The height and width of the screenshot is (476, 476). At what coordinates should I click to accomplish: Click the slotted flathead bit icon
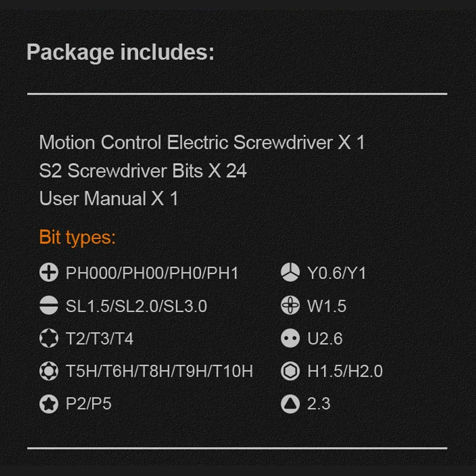49,305
